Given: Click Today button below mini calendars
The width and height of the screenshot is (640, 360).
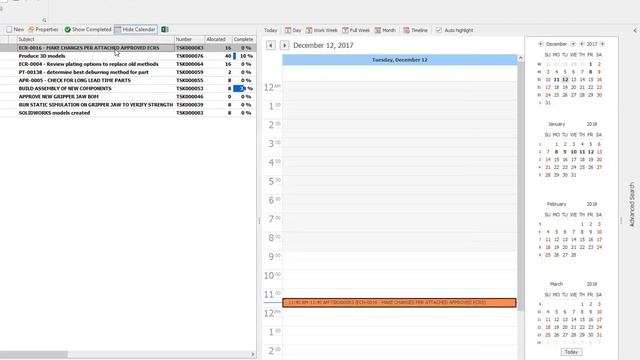Looking at the screenshot, I should coord(571,352).
